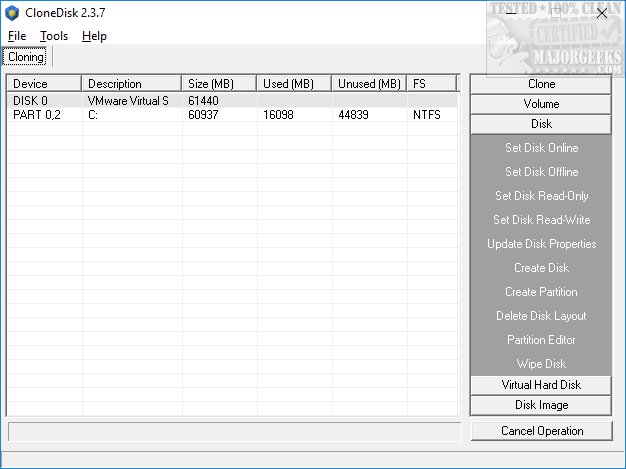Screen dimensions: 626x469
Task: Click Delete Disk Layout option
Action: click(x=541, y=316)
